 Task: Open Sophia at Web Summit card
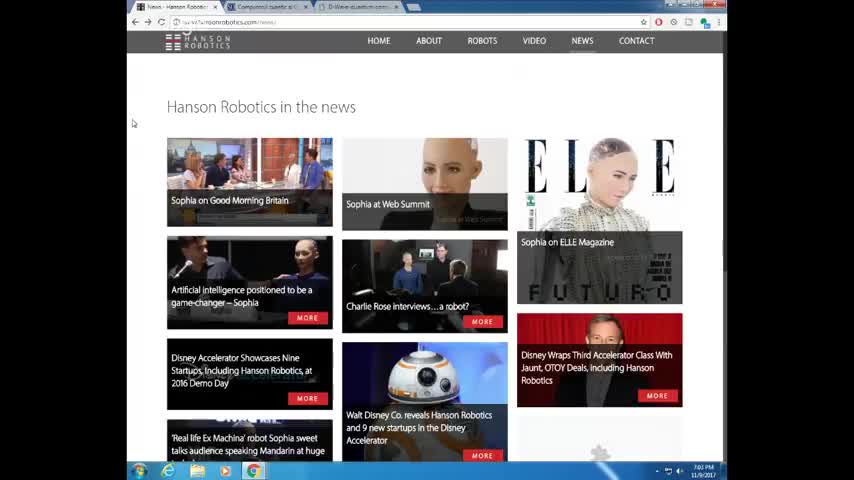point(425,184)
